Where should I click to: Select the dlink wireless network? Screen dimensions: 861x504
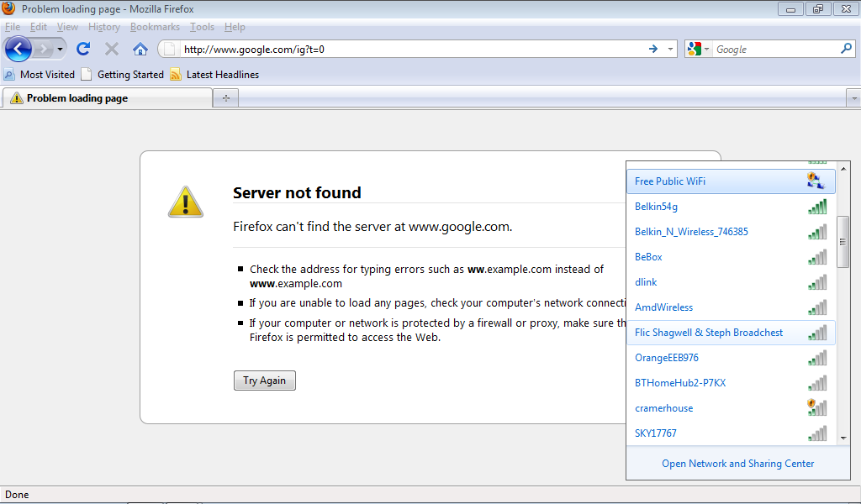[731, 282]
